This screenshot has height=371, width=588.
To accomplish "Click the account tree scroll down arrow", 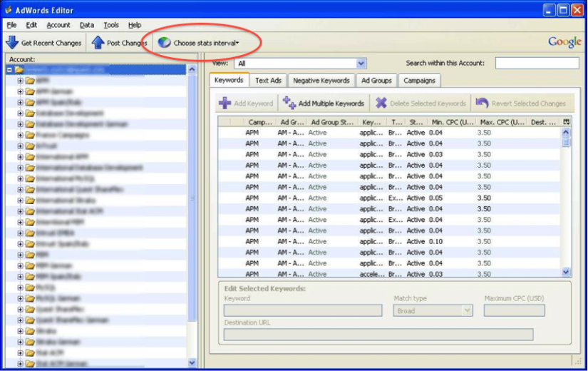I will pos(192,362).
